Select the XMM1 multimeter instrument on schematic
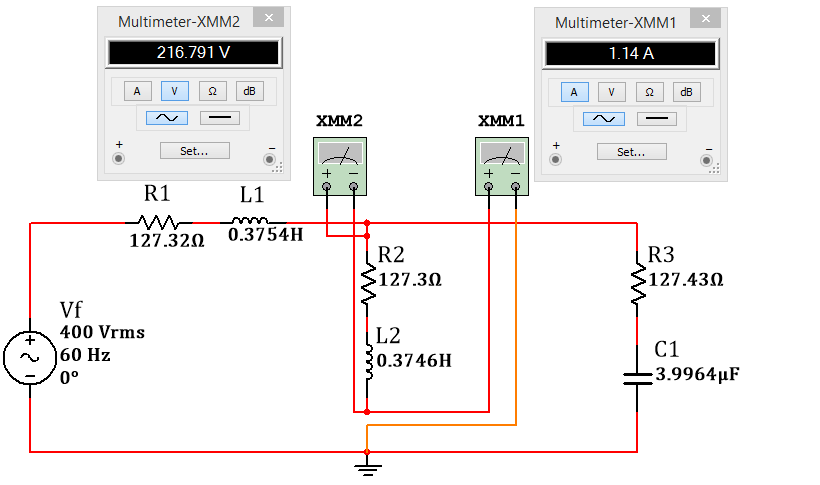 pos(502,166)
